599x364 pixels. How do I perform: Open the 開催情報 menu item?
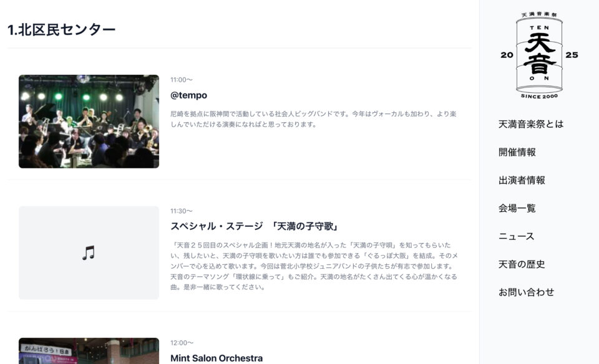(517, 152)
